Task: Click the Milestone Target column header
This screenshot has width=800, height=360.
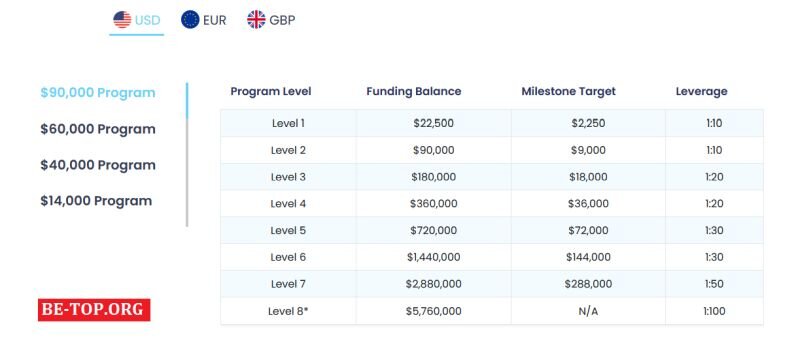Action: coord(568,92)
